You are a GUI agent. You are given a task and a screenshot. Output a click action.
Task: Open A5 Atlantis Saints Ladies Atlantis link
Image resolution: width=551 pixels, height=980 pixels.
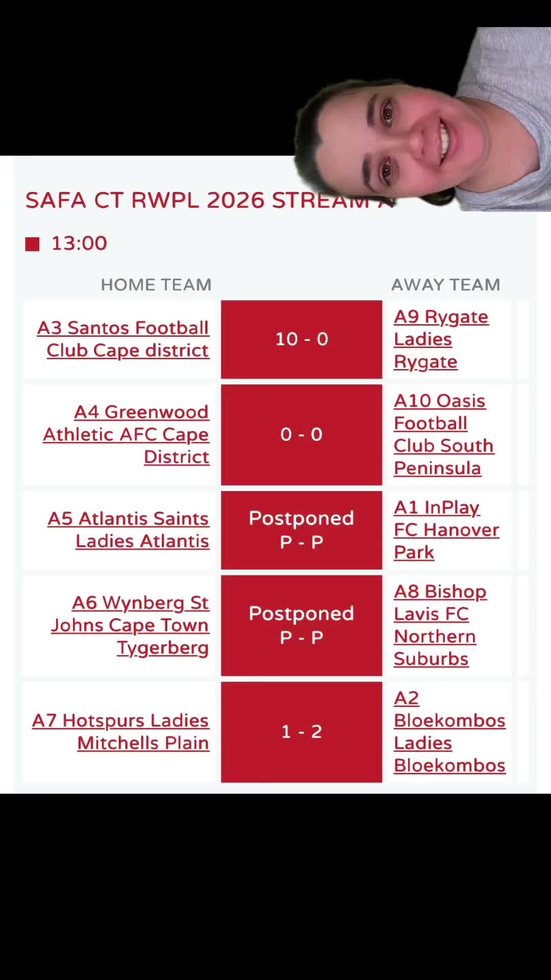[128, 530]
